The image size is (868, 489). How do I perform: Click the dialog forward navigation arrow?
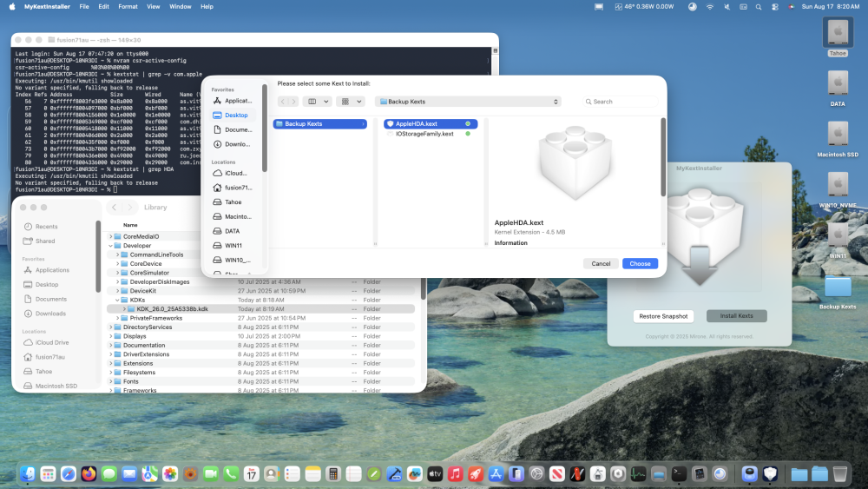294,102
